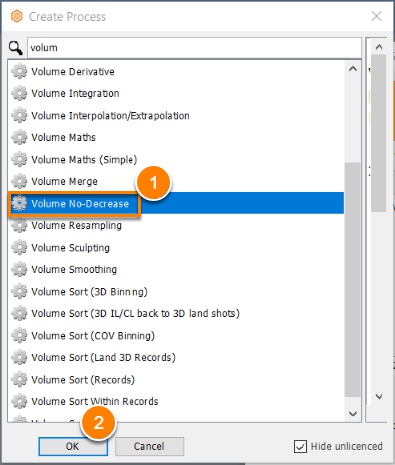
Task: Select the highlighted 'Volume No-Decrease' entry
Action: [176, 203]
